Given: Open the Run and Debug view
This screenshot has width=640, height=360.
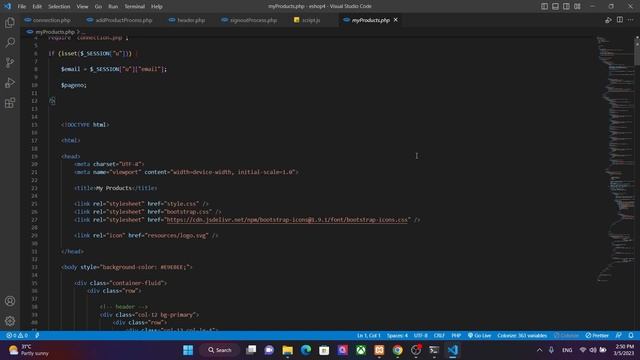Looking at the screenshot, I should click(x=10, y=82).
